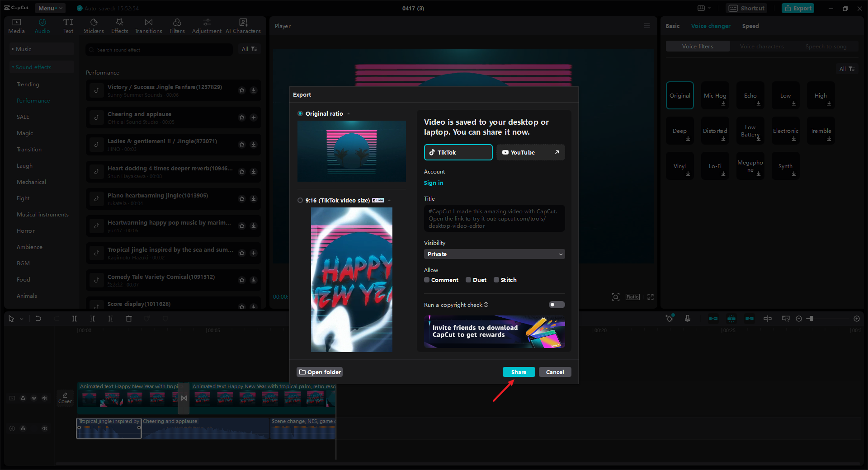The width and height of the screenshot is (868, 470).
Task: Switch to the Speed tab
Action: (750, 26)
